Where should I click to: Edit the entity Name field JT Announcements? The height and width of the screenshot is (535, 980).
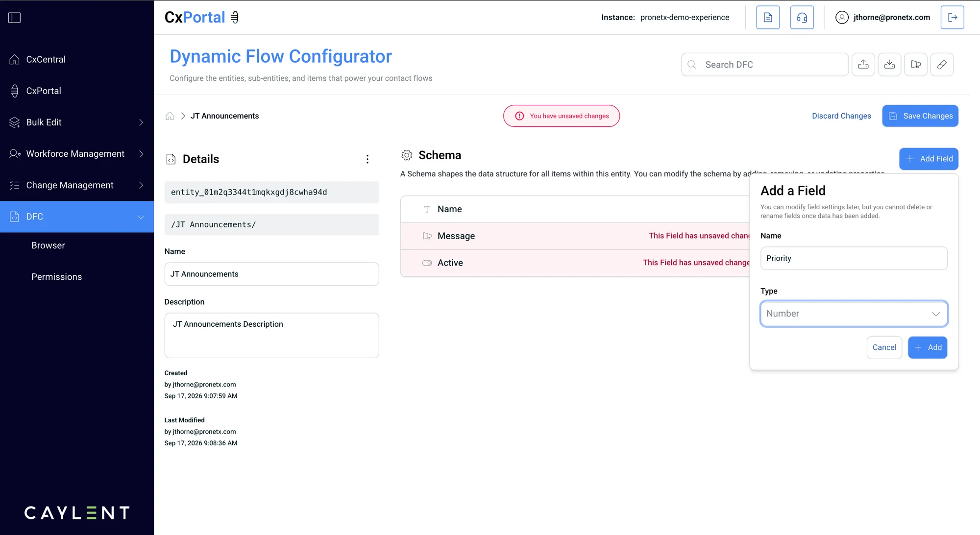coord(272,274)
